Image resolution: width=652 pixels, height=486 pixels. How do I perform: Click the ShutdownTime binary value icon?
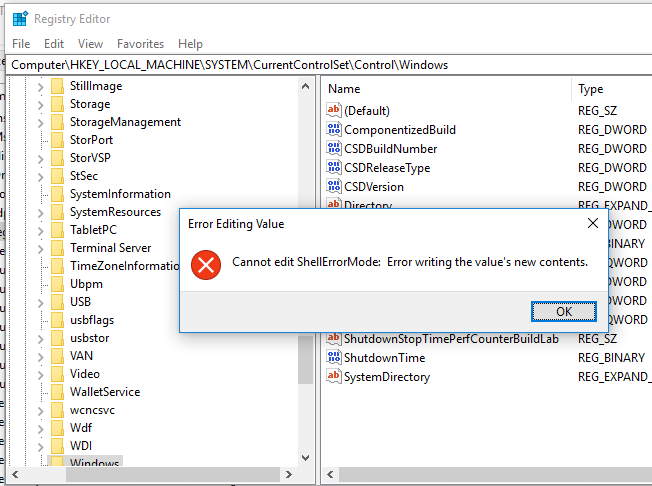pyautogui.click(x=333, y=357)
